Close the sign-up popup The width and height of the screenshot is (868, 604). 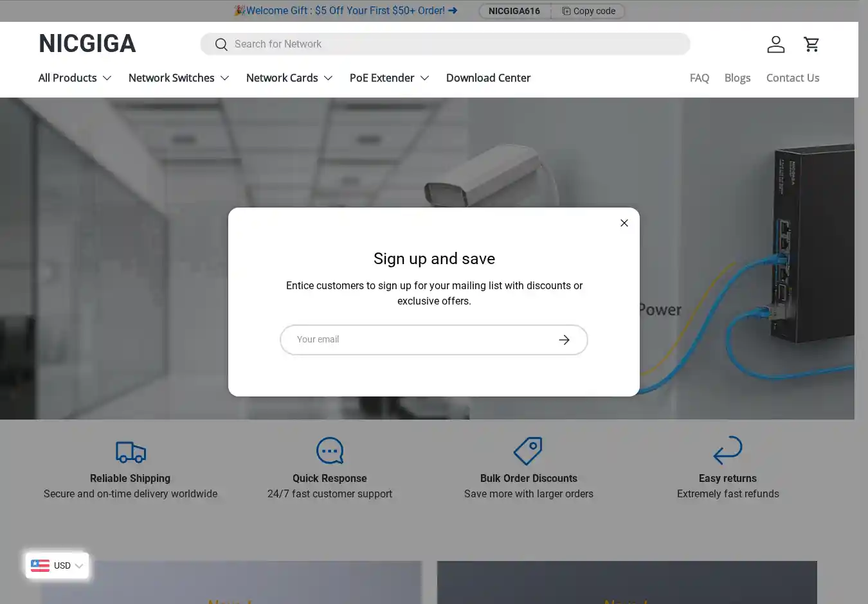coord(624,223)
